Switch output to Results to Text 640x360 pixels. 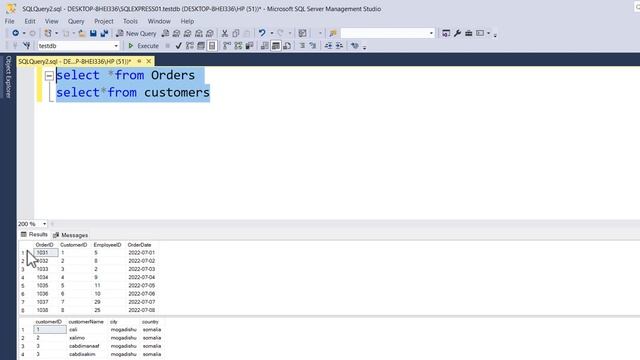click(x=264, y=46)
